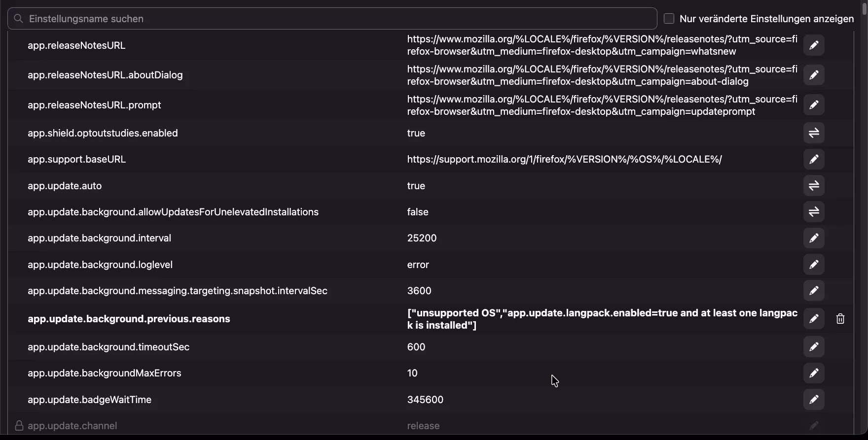Edit the app.releaseNotesURL.prompt value
The width and height of the screenshot is (868, 440).
point(814,105)
